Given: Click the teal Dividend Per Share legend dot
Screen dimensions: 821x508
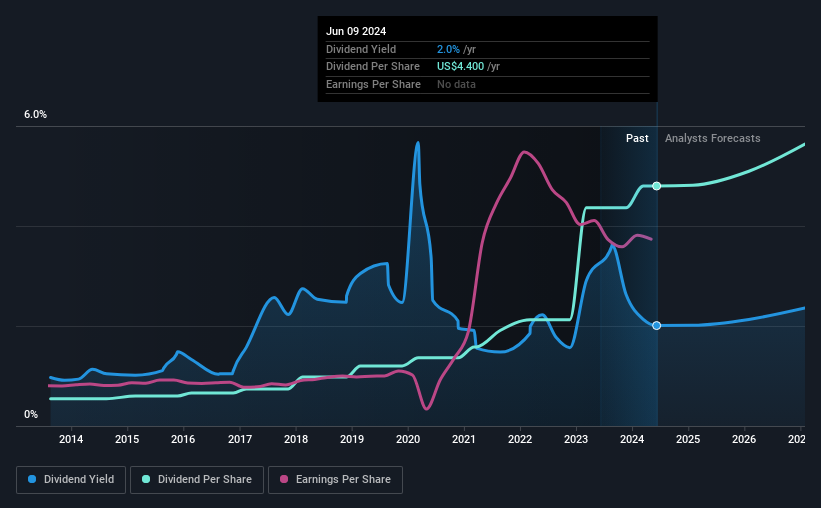Looking at the screenshot, I should 146,479.
